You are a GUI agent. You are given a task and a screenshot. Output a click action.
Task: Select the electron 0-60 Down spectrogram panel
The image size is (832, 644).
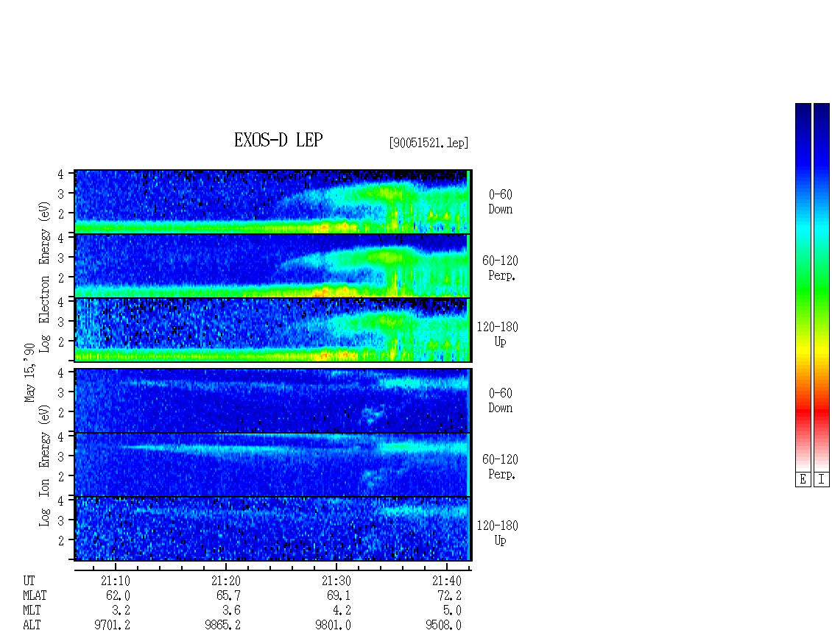pyautogui.click(x=272, y=202)
